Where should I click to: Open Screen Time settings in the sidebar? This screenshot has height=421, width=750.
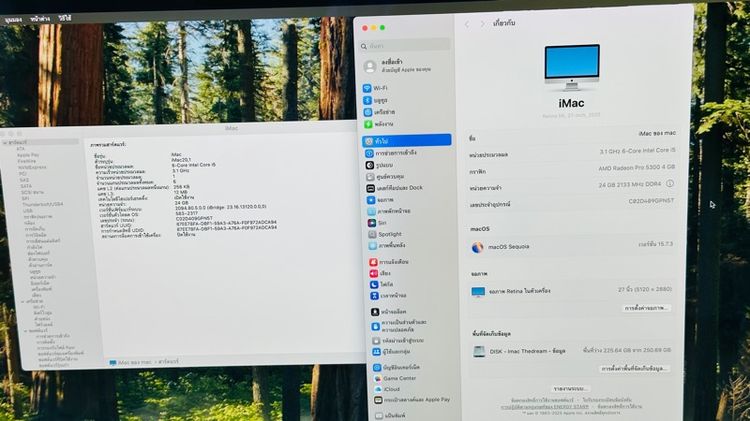pos(388,296)
